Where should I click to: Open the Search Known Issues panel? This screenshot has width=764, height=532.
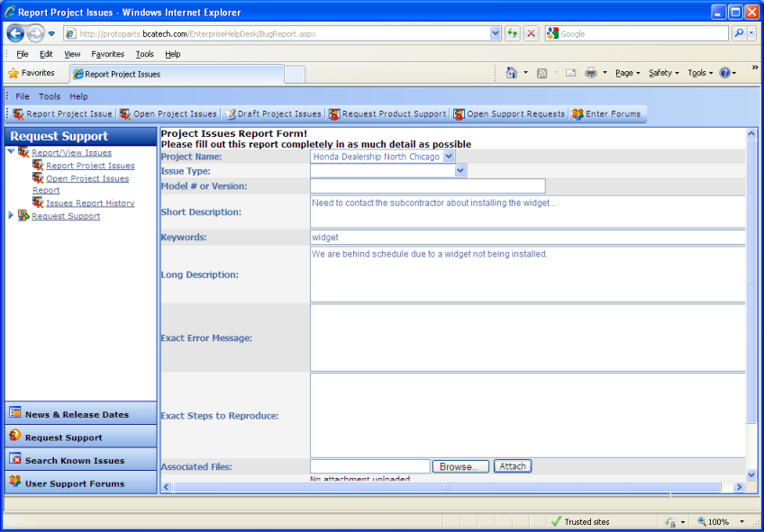81,459
